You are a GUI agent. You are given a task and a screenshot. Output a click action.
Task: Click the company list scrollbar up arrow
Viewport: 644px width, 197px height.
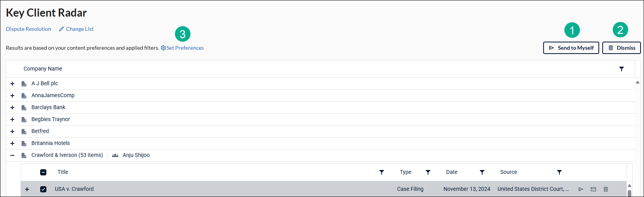637,82
